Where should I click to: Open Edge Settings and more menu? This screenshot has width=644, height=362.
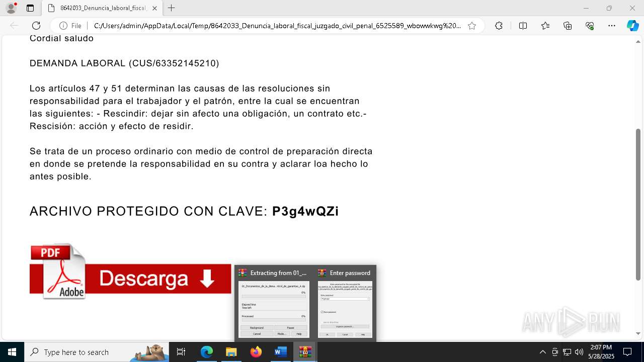(x=612, y=26)
